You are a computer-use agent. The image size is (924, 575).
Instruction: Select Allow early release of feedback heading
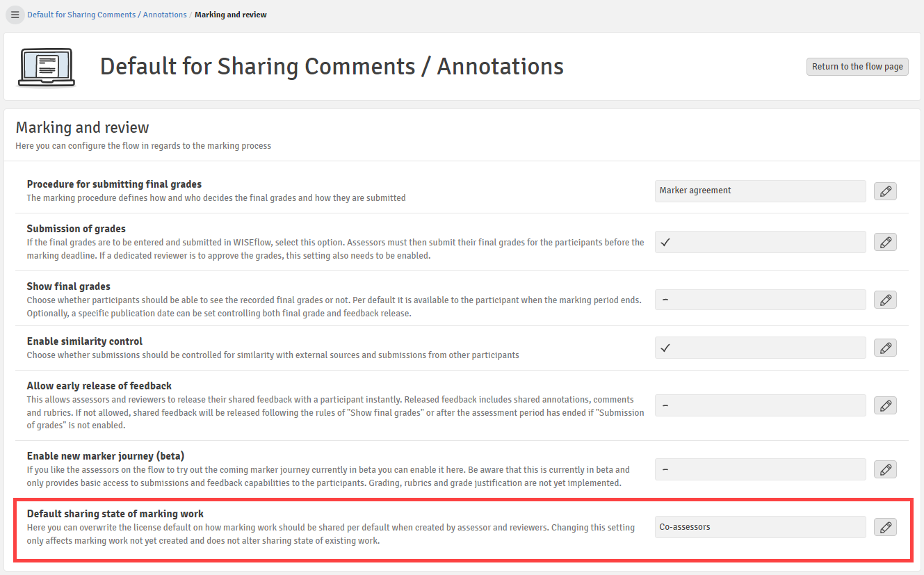point(99,386)
